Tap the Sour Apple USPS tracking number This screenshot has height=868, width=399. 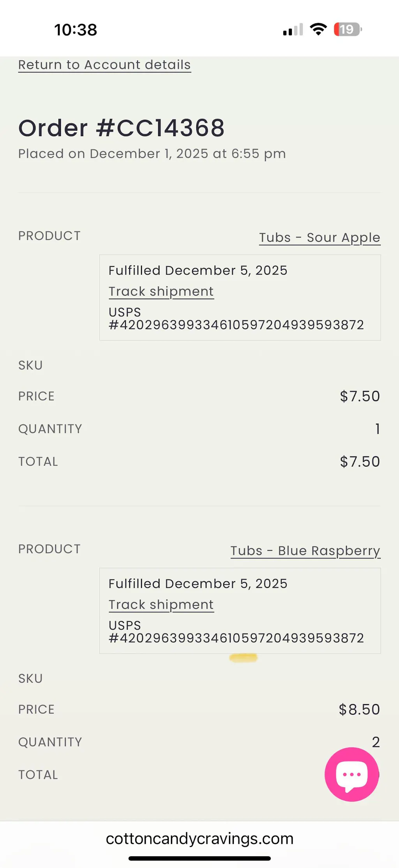tap(236, 325)
